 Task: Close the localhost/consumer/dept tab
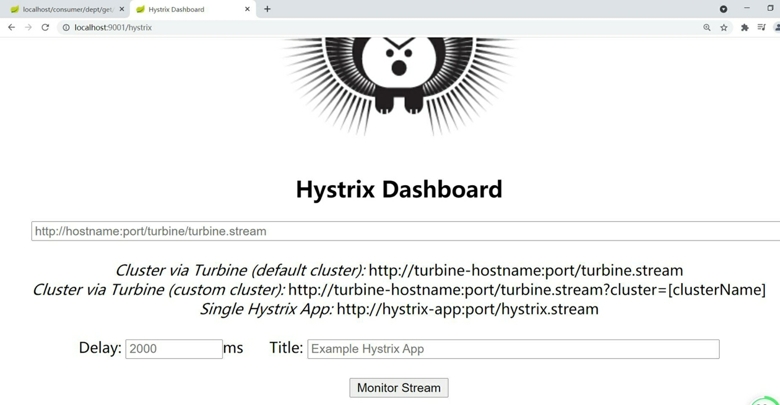point(122,9)
